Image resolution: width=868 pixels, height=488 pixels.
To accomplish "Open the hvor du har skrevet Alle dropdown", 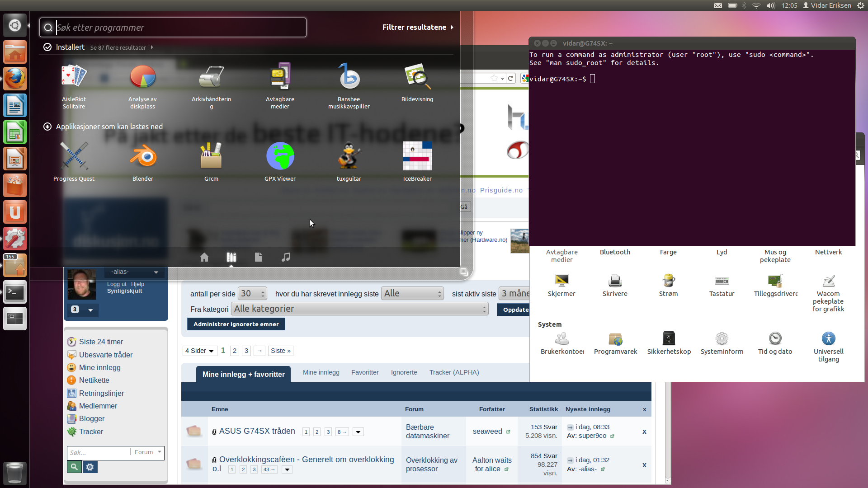I will pos(412,294).
